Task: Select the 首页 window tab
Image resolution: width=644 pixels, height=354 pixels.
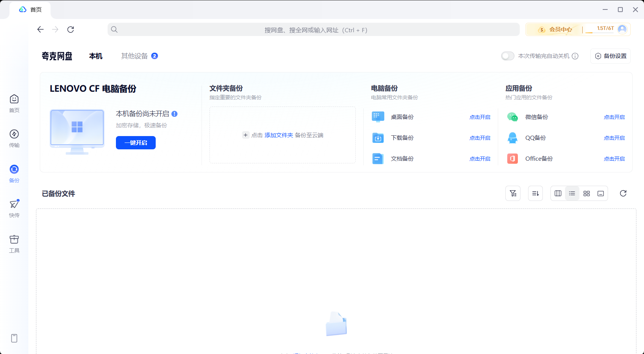Action: pyautogui.click(x=30, y=9)
